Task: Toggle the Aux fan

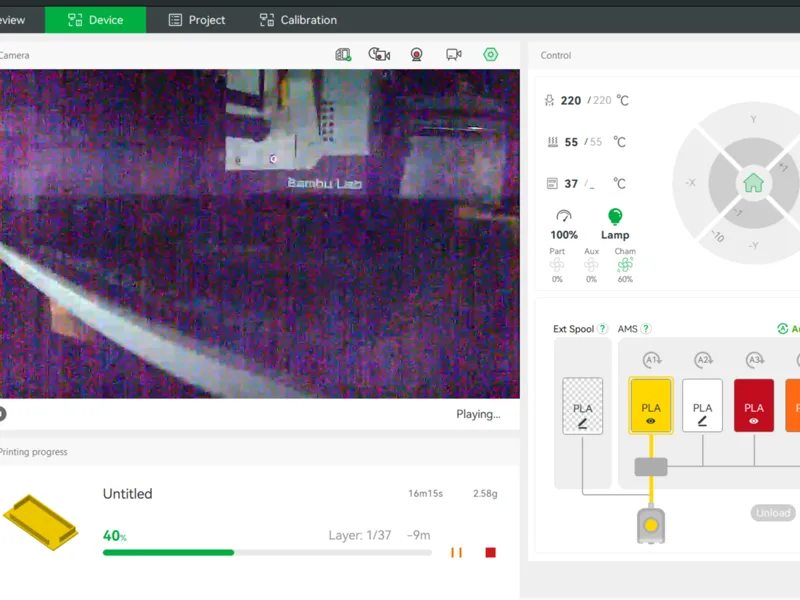Action: coord(591,265)
